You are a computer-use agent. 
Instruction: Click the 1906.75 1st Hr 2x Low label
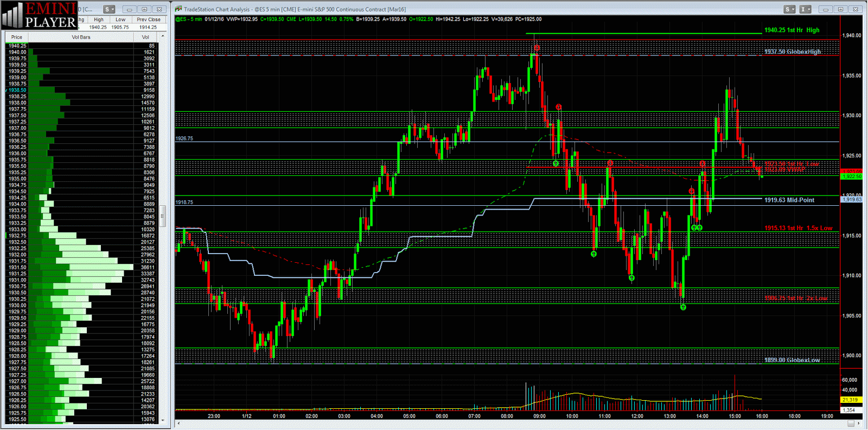pyautogui.click(x=796, y=299)
